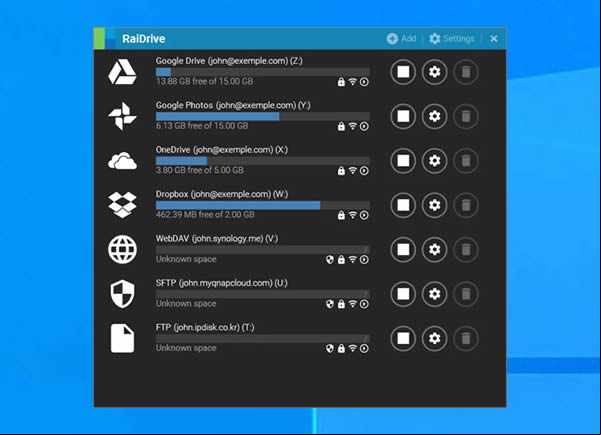Screen dimensions: 601x435
Task: Click the wifi icon in FTP row
Action: (353, 348)
